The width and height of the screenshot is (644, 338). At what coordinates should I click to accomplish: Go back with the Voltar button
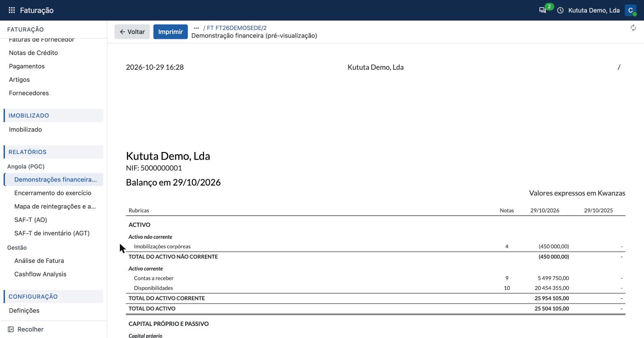(132, 32)
